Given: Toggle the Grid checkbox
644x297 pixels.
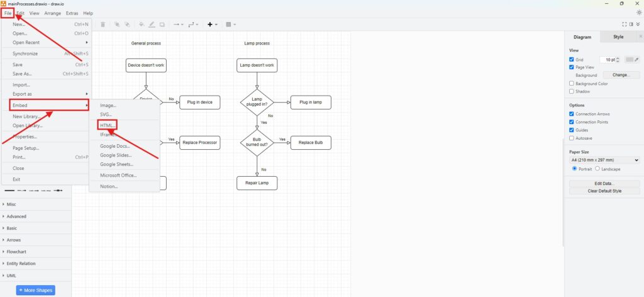Looking at the screenshot, I should click(x=571, y=60).
